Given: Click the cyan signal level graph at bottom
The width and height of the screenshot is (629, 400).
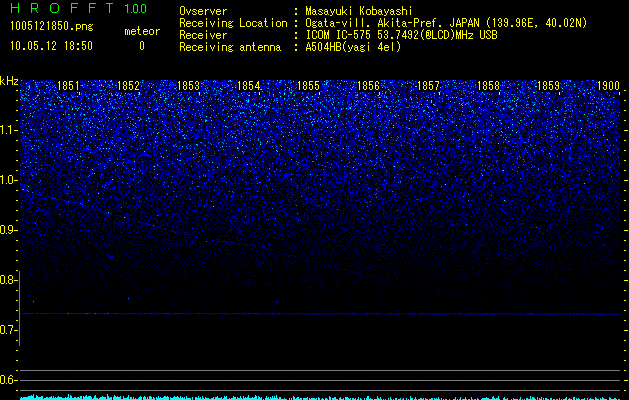Looking at the screenshot, I should pos(320,397).
